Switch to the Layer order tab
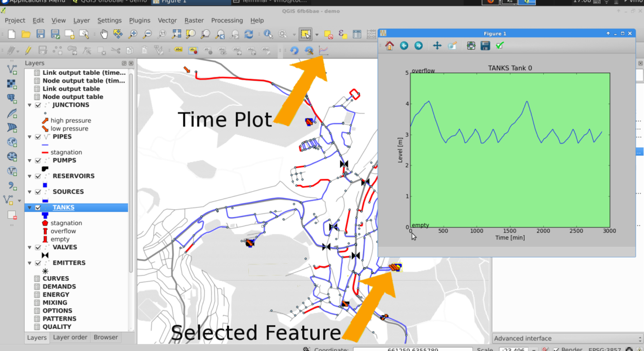Screen dimensions: 644x351 tap(70, 337)
